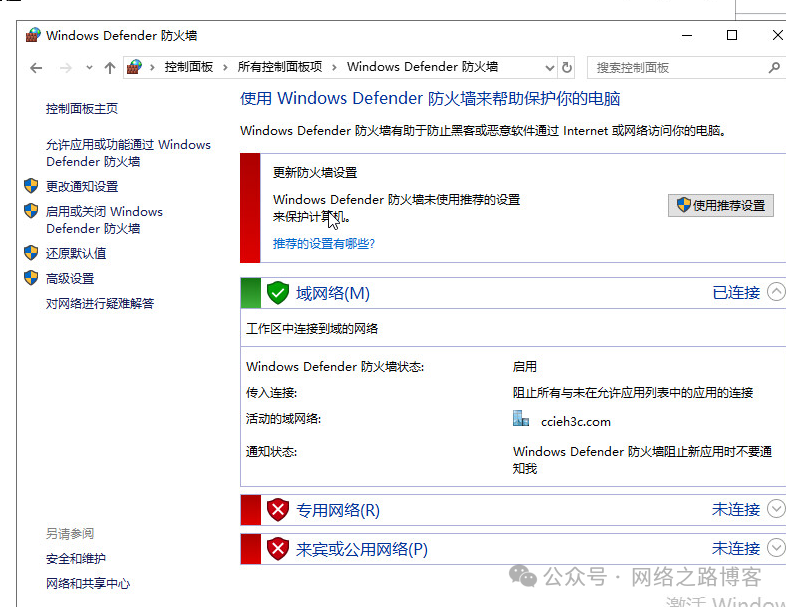
Task: Click the search magnifier icon
Action: click(774, 67)
